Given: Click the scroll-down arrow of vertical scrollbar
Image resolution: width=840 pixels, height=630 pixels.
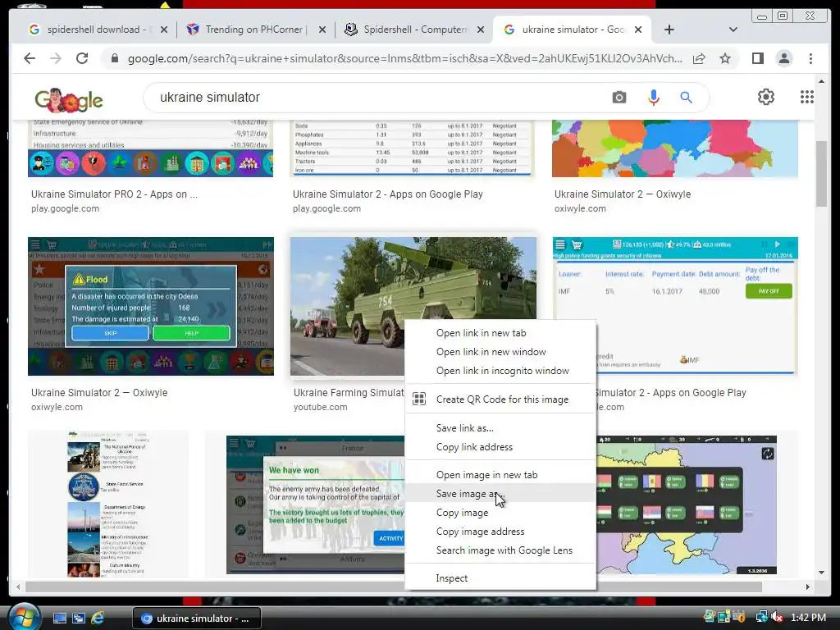Looking at the screenshot, I should click(821, 572).
